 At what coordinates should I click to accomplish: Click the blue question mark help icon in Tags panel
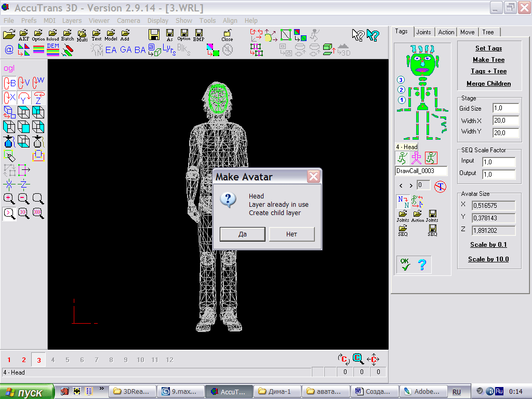422,264
